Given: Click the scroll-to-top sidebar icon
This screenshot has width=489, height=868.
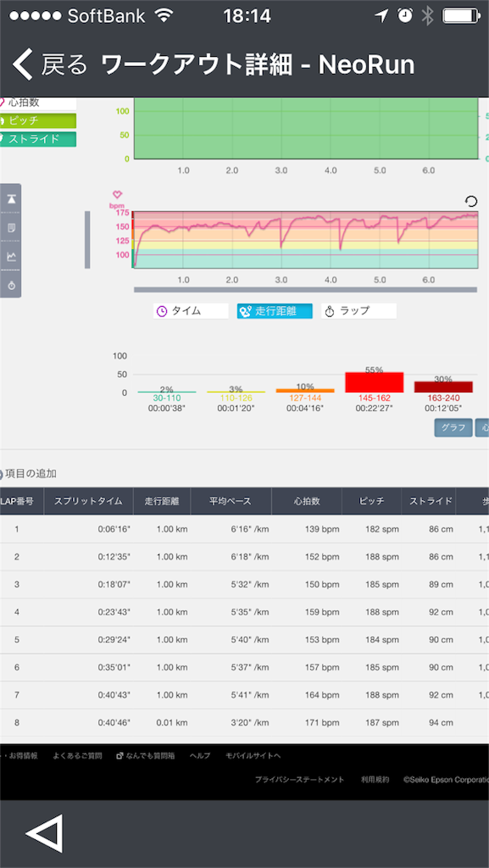Looking at the screenshot, I should 12,199.
